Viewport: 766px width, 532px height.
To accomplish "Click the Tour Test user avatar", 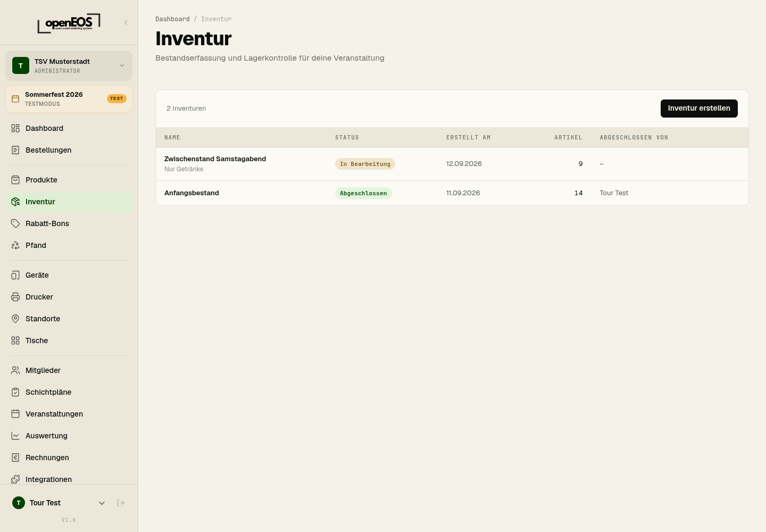I will point(19,503).
